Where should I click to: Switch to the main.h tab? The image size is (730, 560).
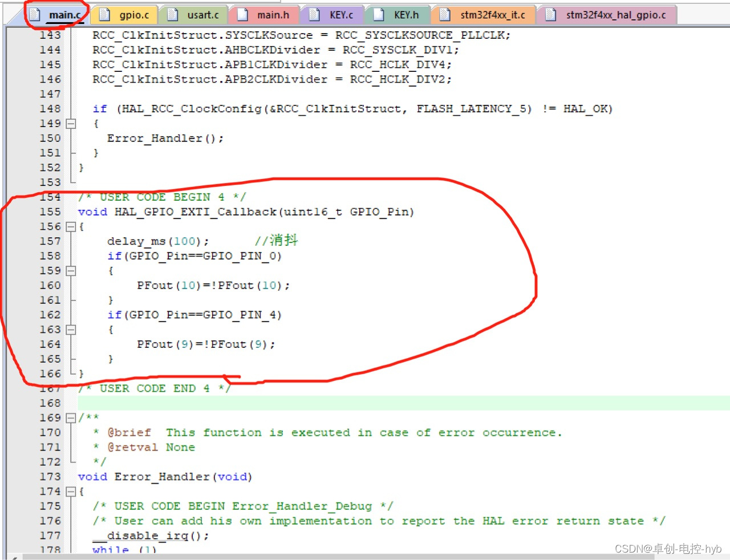[264, 15]
